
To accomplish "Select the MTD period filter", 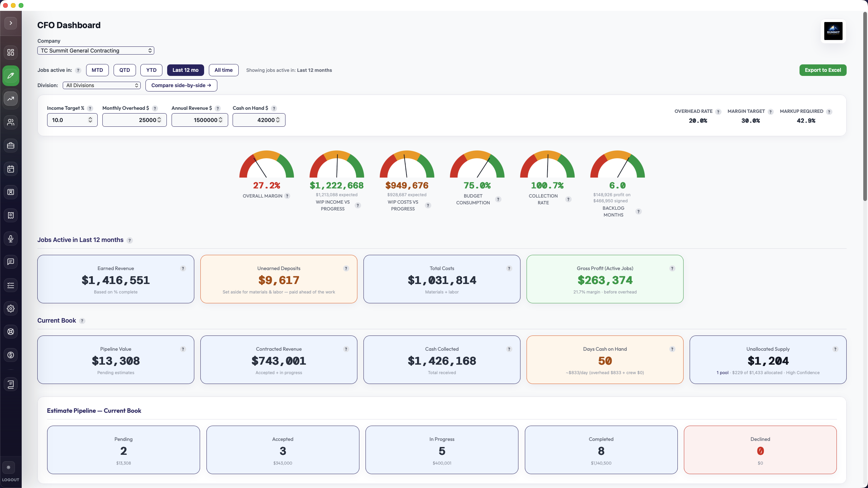I will (97, 70).
